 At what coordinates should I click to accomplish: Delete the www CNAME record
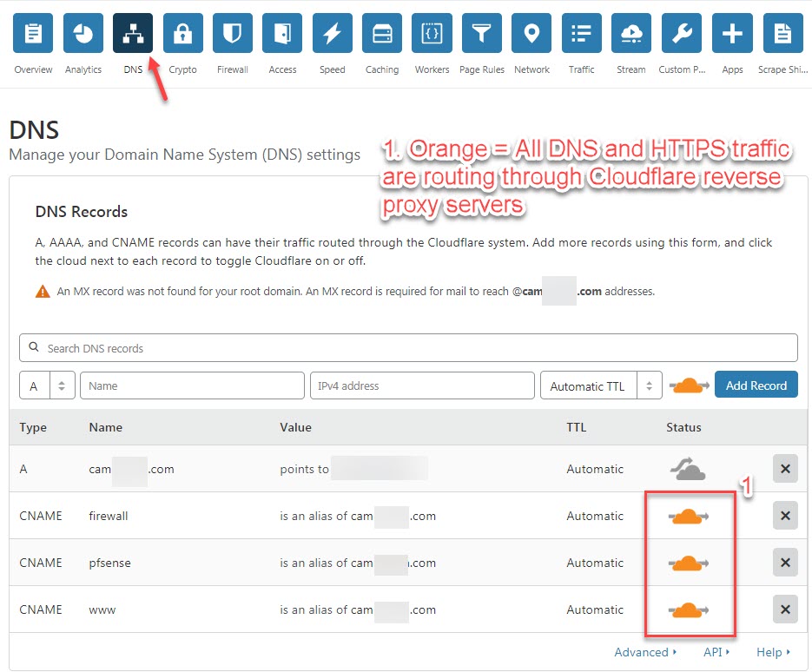click(785, 609)
